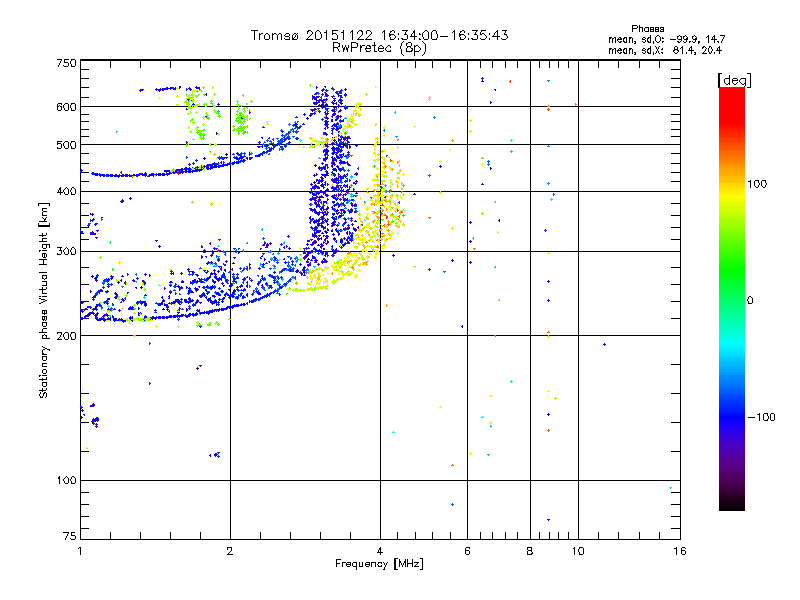Click the y-axis tick label '600'
Viewport: 800px width, 600px height.
coord(66,107)
